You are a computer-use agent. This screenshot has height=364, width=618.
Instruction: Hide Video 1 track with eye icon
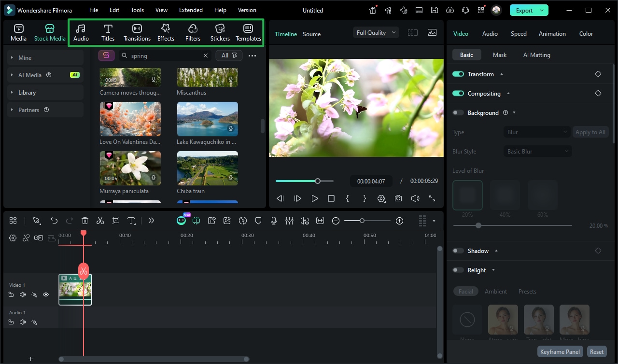coord(46,294)
